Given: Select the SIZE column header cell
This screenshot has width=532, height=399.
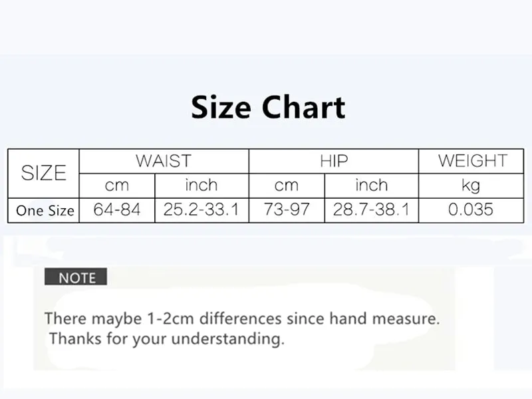Looking at the screenshot, I should [43, 174].
